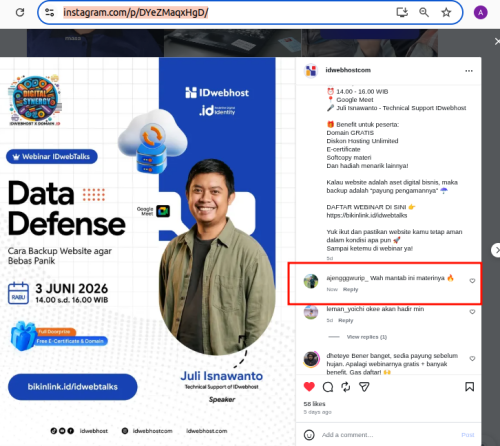Viewport: 500px width, 446px height.
Task: Focus the Add a comment field
Action: pos(387,435)
